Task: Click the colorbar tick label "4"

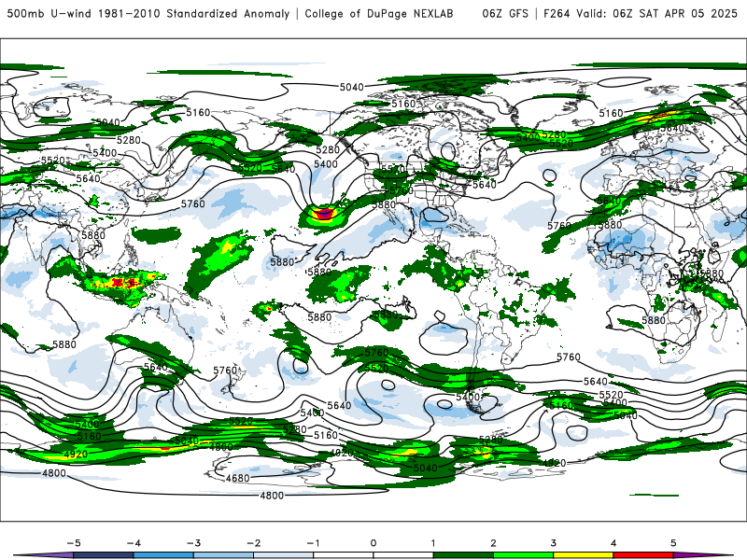Action: [x=613, y=543]
